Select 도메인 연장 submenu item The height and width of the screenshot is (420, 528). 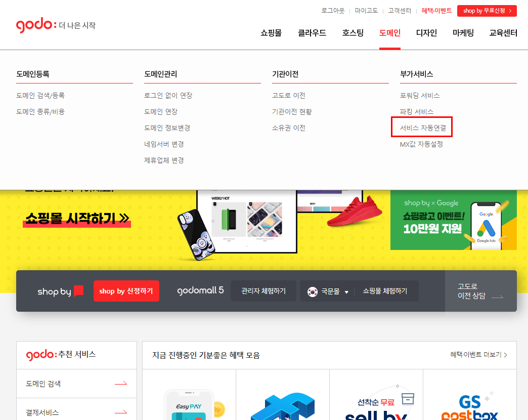(x=161, y=112)
